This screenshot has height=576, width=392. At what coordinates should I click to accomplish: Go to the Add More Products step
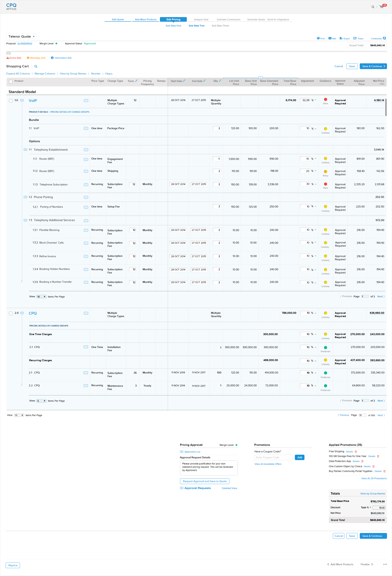[146, 20]
